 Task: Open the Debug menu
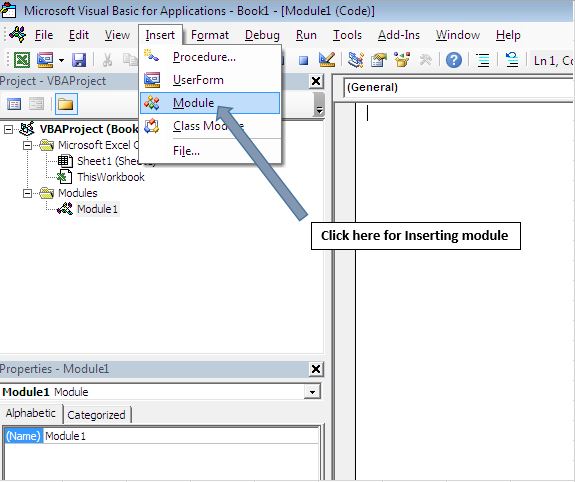coord(262,35)
